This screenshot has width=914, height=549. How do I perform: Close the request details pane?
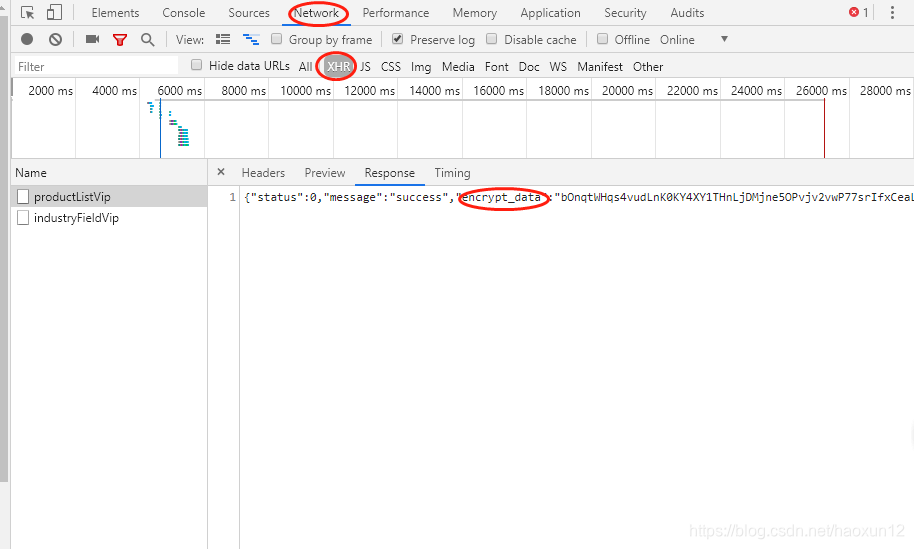[x=221, y=172]
